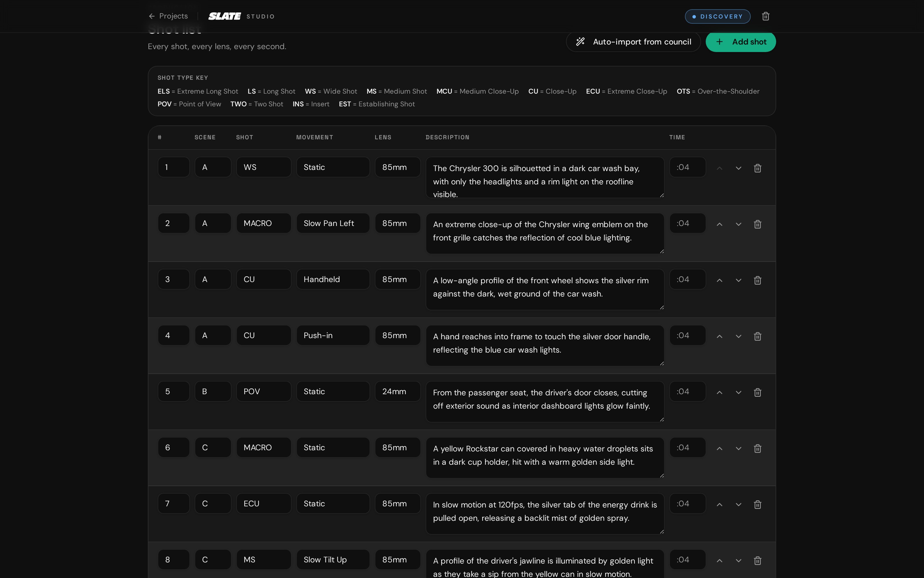The width and height of the screenshot is (924, 578).
Task: Go back to Projects
Action: [168, 16]
